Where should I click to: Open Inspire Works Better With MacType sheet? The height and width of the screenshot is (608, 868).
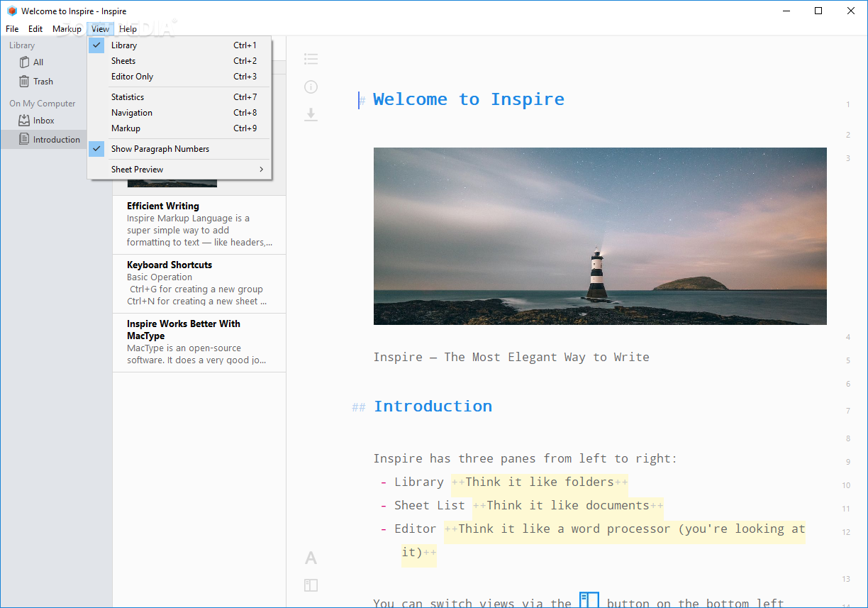(x=199, y=343)
